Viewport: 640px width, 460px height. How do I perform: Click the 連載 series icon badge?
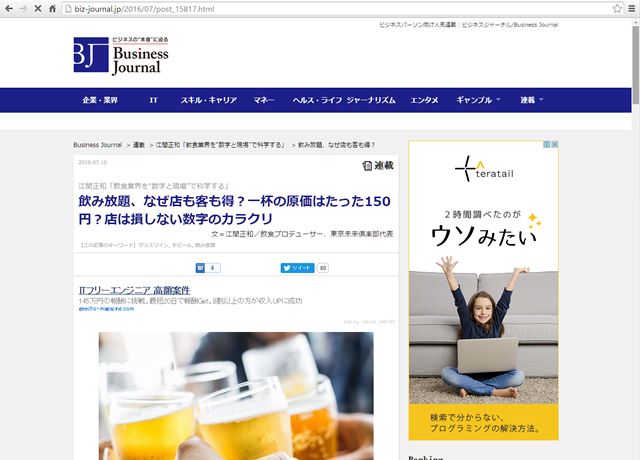coord(379,166)
